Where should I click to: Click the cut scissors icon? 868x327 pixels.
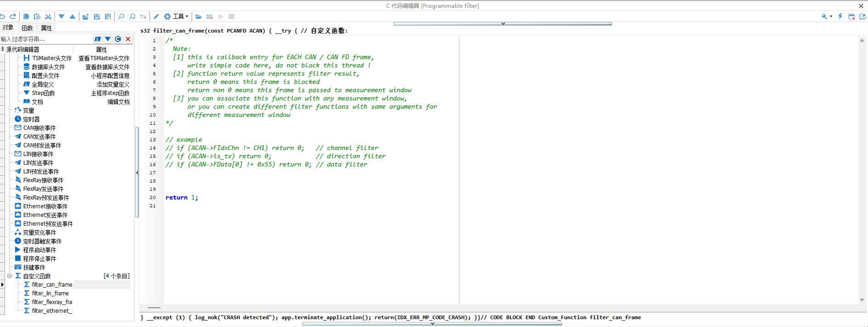(x=48, y=17)
